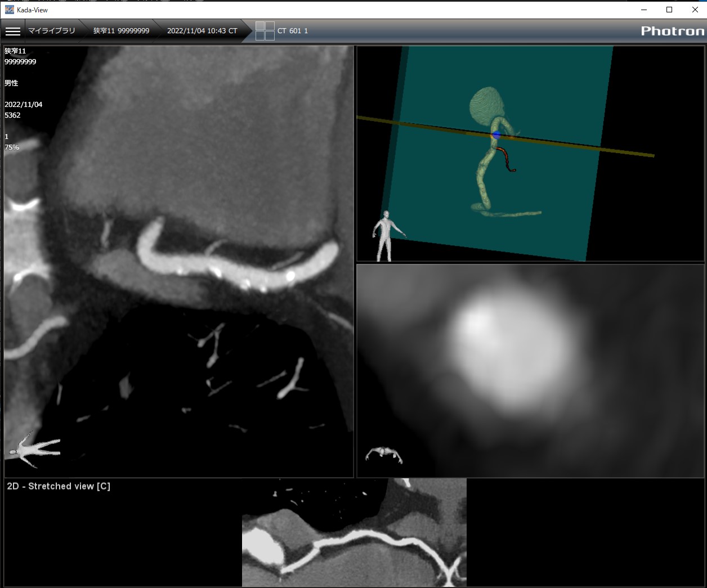
Task: Click the orientation figure in cross-section view
Action: [384, 454]
